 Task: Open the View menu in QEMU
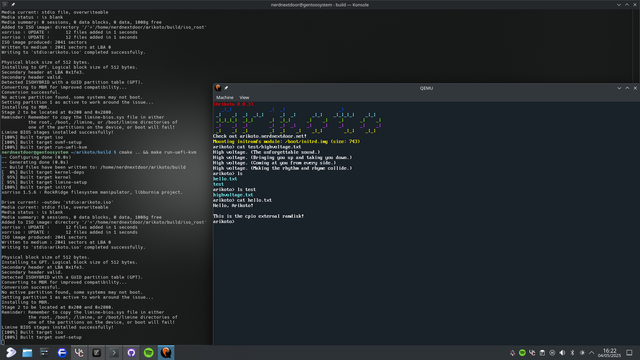244,98
